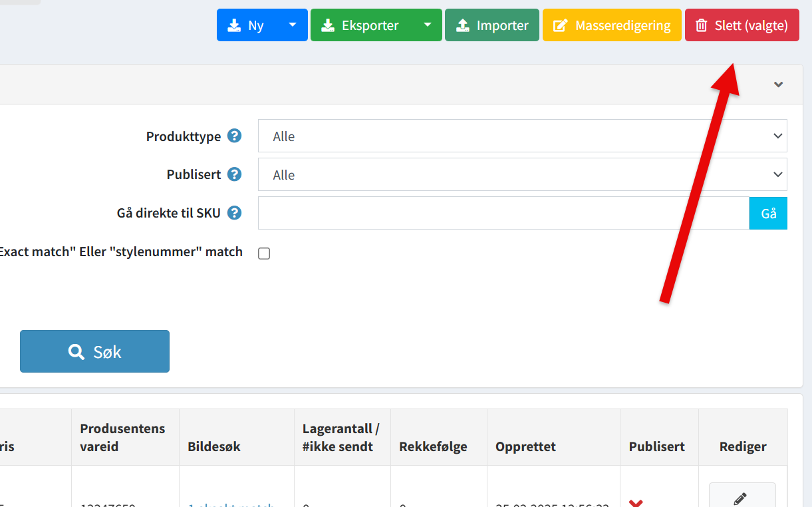Click the Søk search button
This screenshot has width=812, height=507.
(x=94, y=351)
